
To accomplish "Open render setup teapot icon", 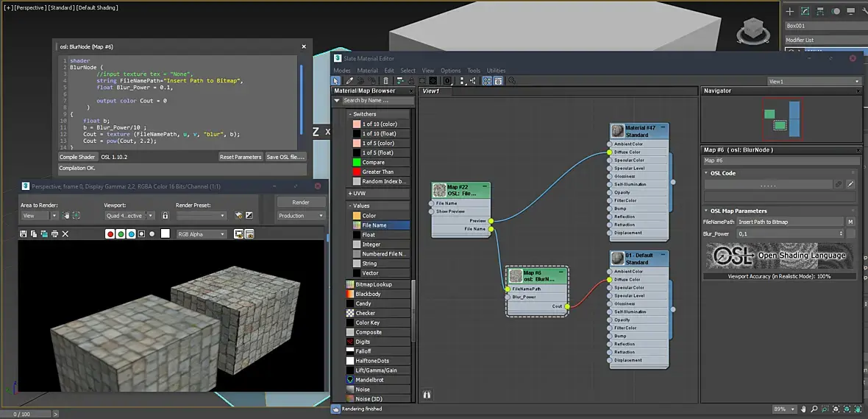I will [238, 216].
